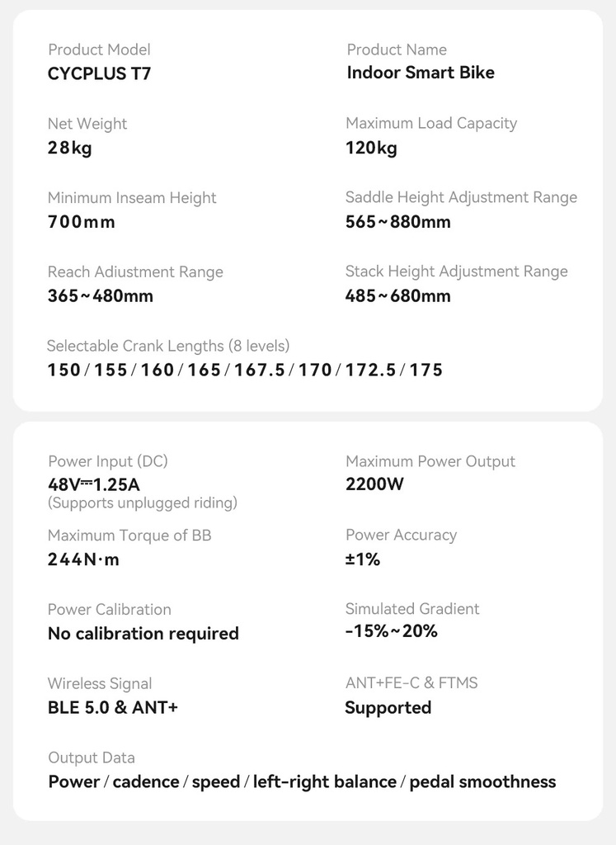Select the 700mm minimum inseam height value
The width and height of the screenshot is (616, 845).
(82, 221)
